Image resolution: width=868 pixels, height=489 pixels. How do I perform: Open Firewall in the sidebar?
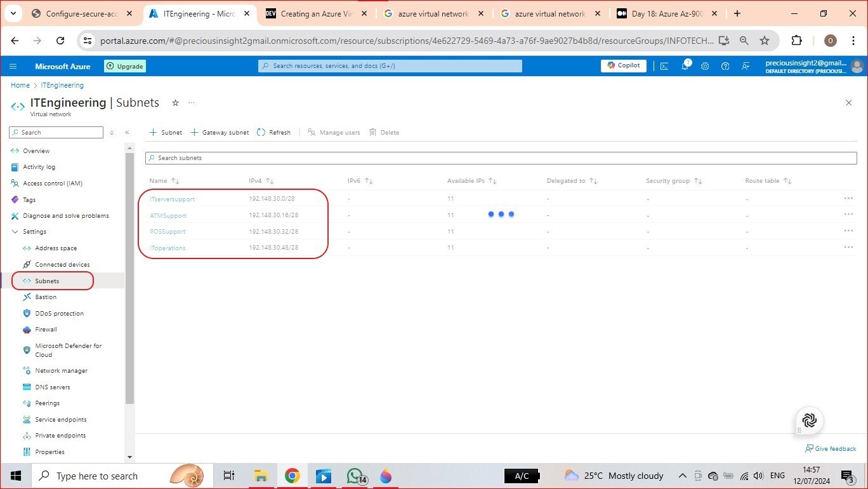pyautogui.click(x=46, y=330)
